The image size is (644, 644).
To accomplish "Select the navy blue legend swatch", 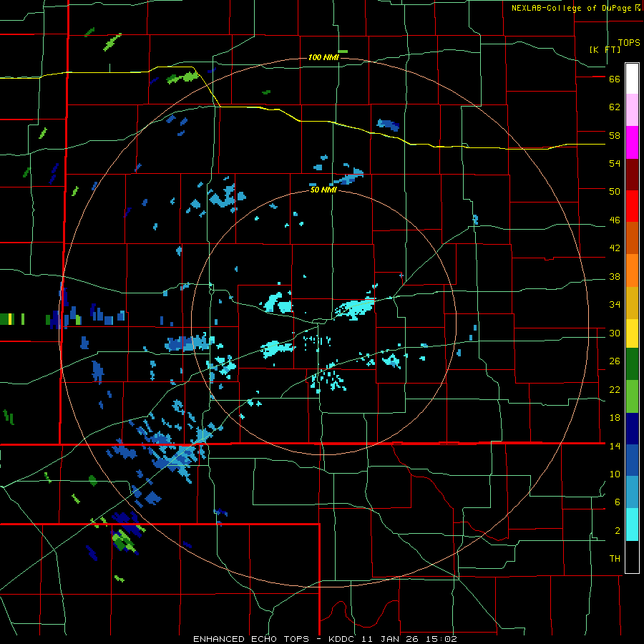I will pos(632,429).
